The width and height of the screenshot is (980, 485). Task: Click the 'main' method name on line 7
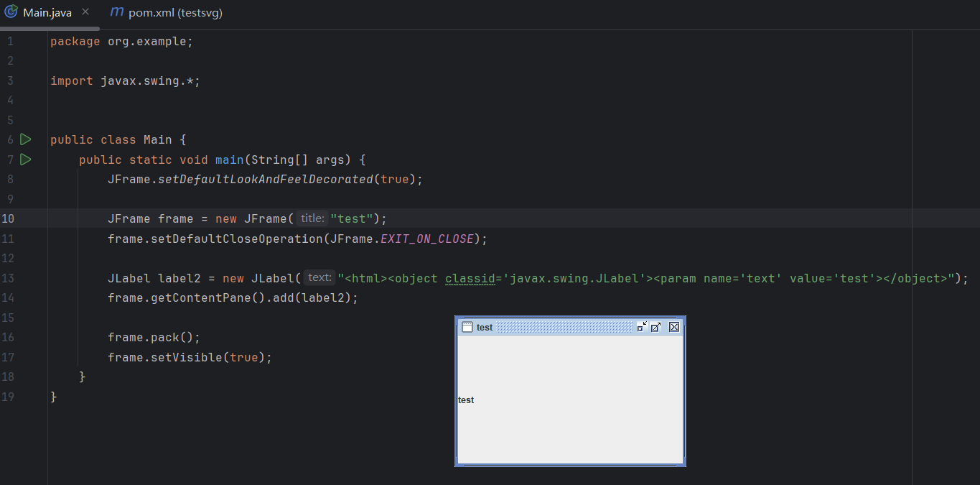[230, 160]
